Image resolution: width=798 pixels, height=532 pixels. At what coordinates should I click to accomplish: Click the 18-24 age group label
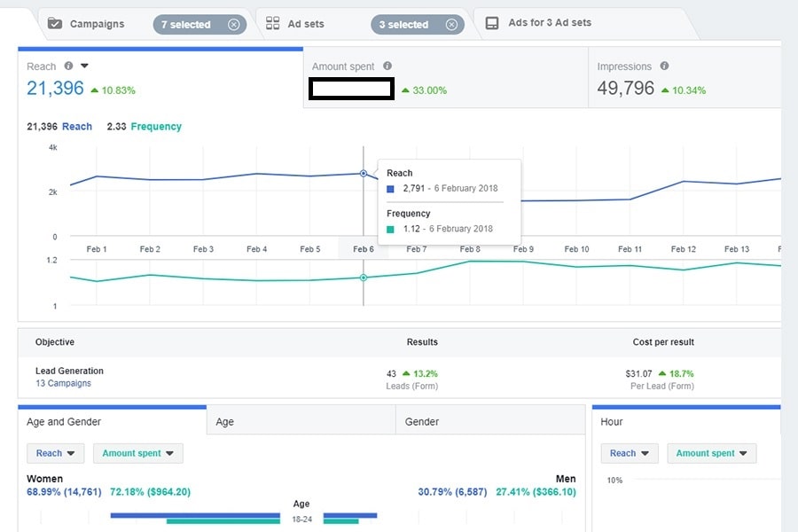coord(301,520)
